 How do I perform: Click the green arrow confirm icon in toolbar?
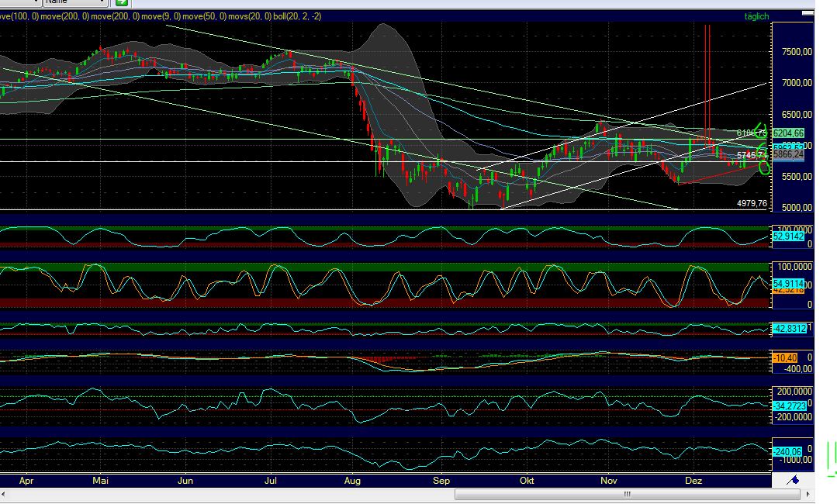point(120,3)
